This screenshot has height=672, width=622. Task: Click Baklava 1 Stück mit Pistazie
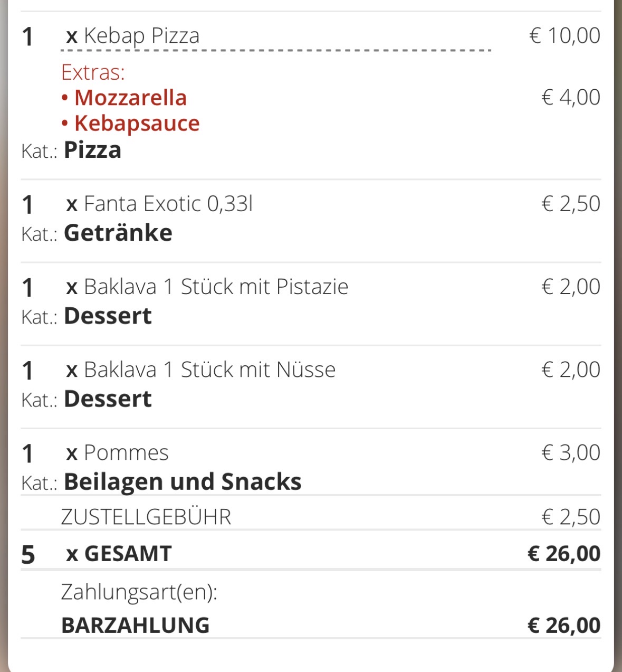216,287
